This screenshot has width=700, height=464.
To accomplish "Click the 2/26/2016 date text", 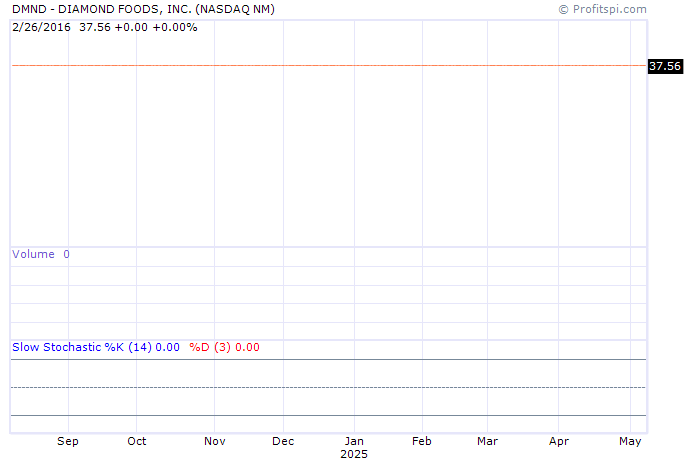I will click(x=41, y=27).
